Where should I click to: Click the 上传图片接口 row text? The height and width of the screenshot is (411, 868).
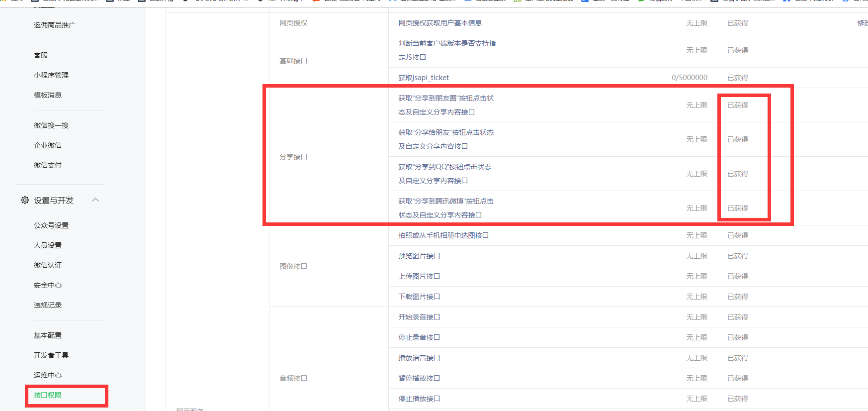(419, 276)
